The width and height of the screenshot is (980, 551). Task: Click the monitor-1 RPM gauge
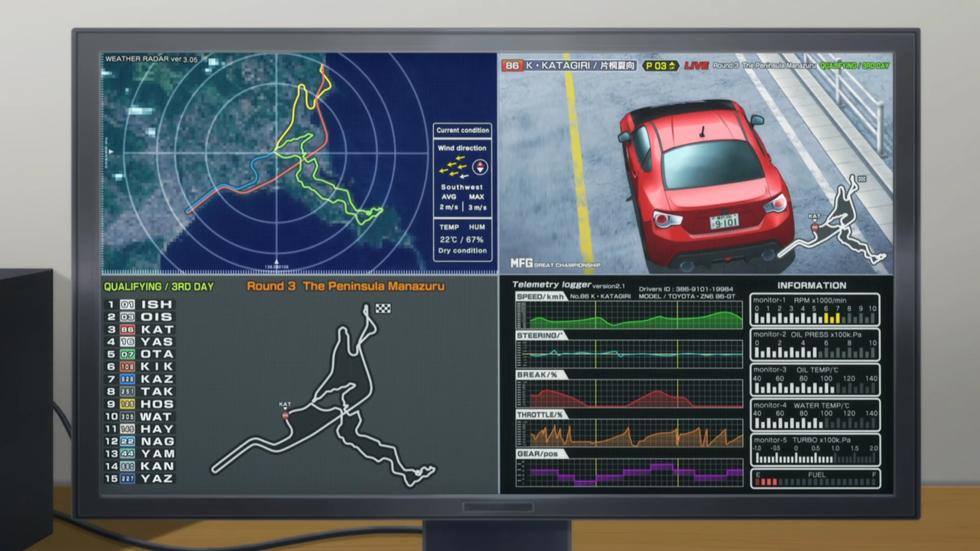point(815,310)
